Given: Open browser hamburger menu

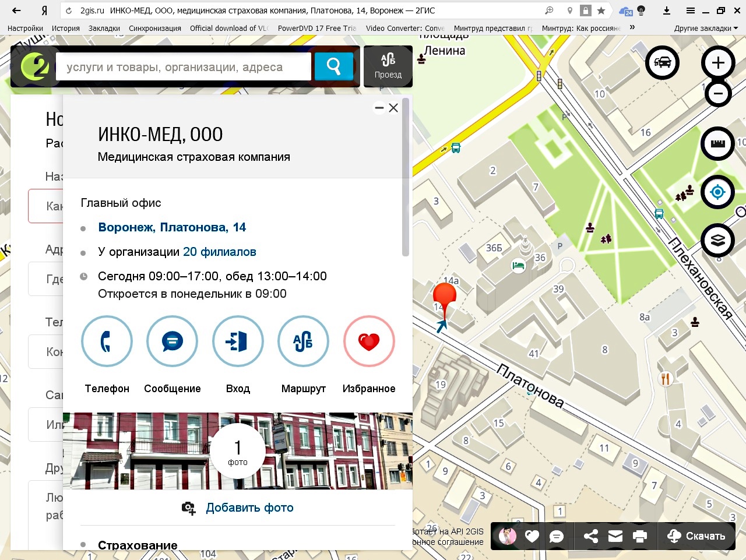Looking at the screenshot, I should coord(690,10).
